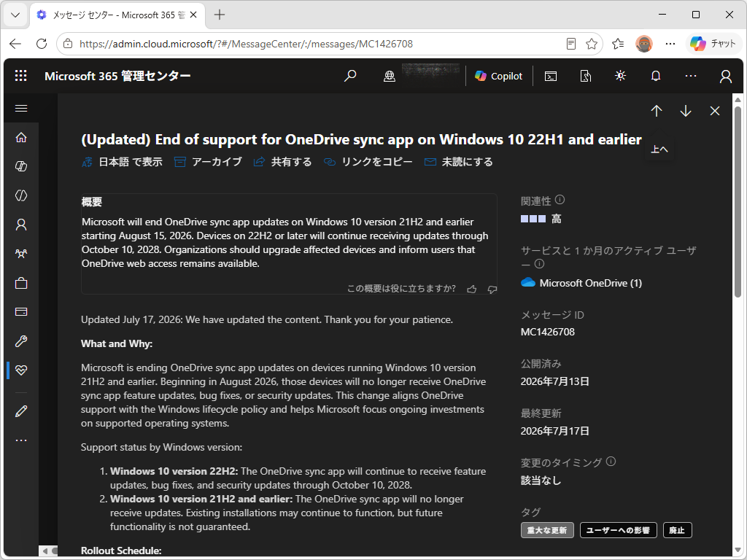Click info icon beside アクティブ ユーザー

[539, 263]
